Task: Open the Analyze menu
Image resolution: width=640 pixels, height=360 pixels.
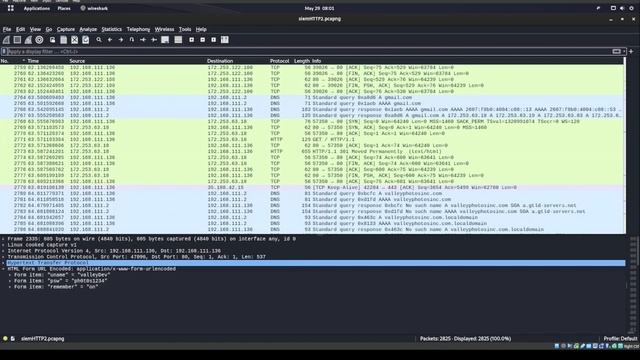Action: click(88, 29)
